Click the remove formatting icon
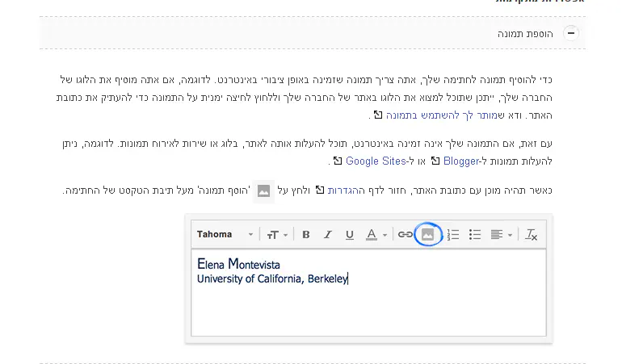This screenshot has height=364, width=643. pyautogui.click(x=531, y=235)
